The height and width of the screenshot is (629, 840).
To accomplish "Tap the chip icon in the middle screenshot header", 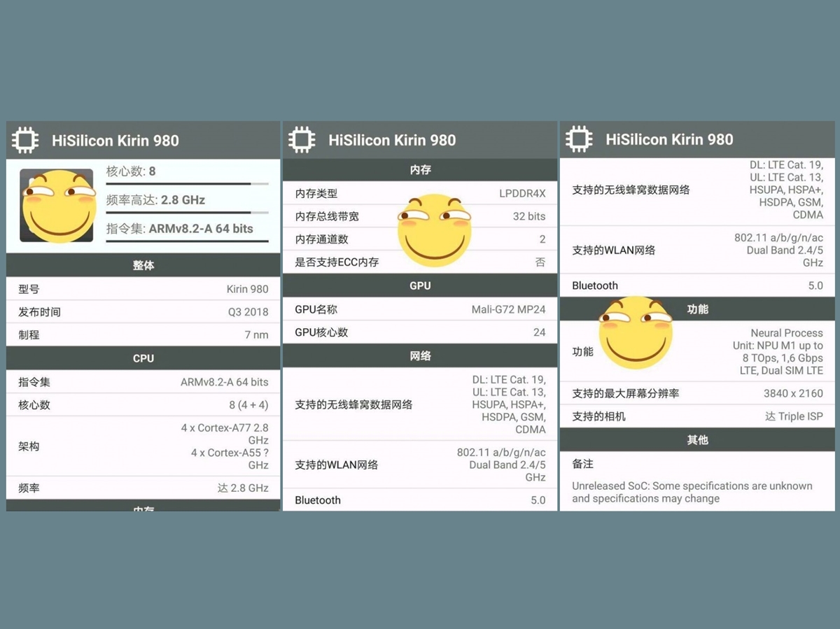I will [302, 140].
